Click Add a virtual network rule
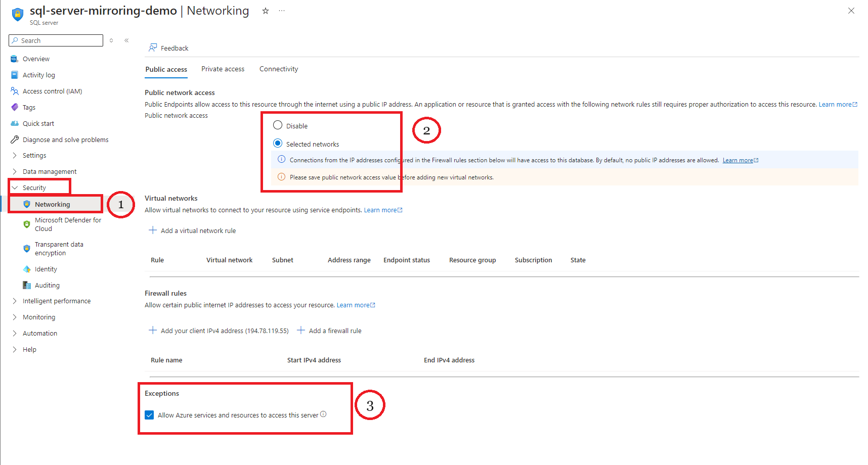 click(192, 230)
